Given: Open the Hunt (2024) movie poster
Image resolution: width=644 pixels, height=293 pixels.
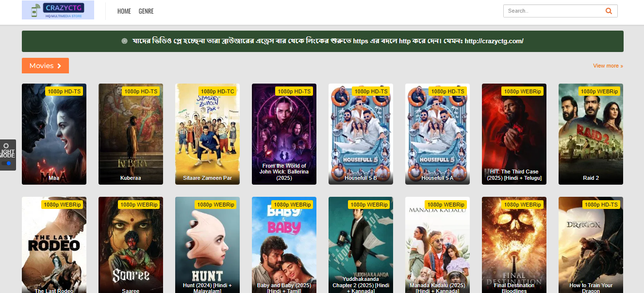Looking at the screenshot, I should 207,245.
